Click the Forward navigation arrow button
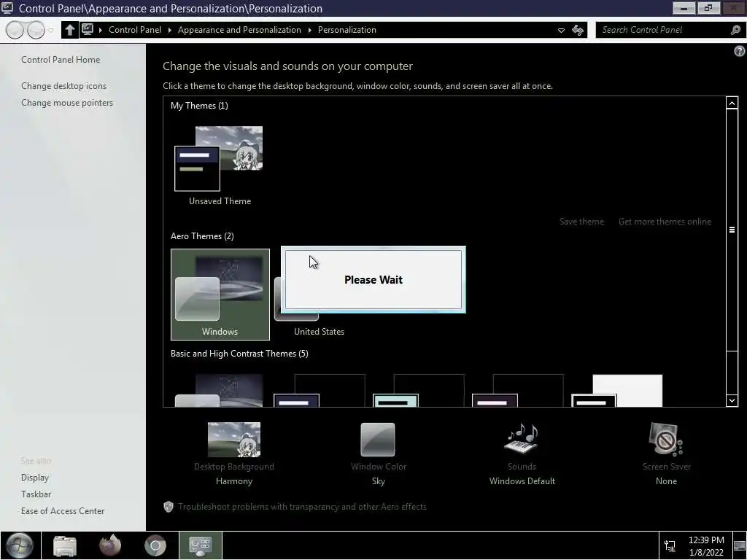Screen dimensions: 747x560 [x=36, y=30]
